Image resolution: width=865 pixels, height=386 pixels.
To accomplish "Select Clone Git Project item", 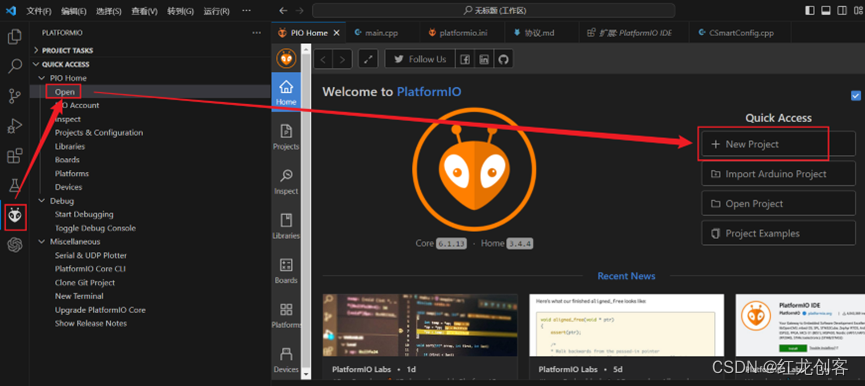I will 85,282.
